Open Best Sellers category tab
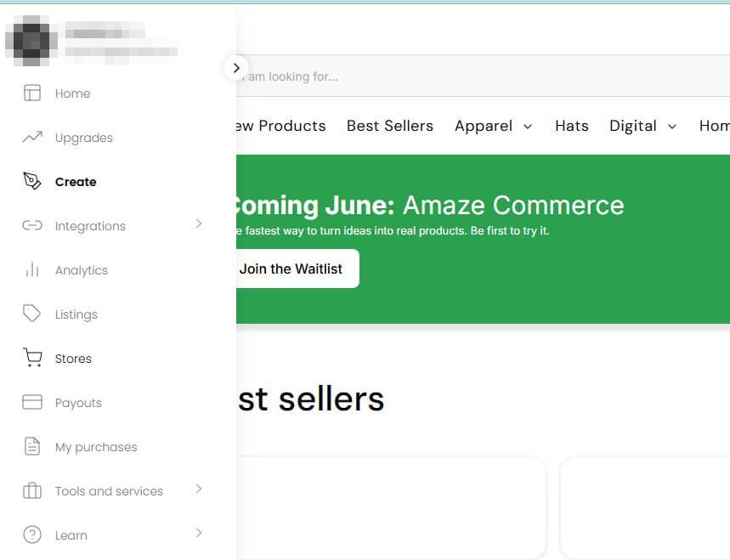 390,126
